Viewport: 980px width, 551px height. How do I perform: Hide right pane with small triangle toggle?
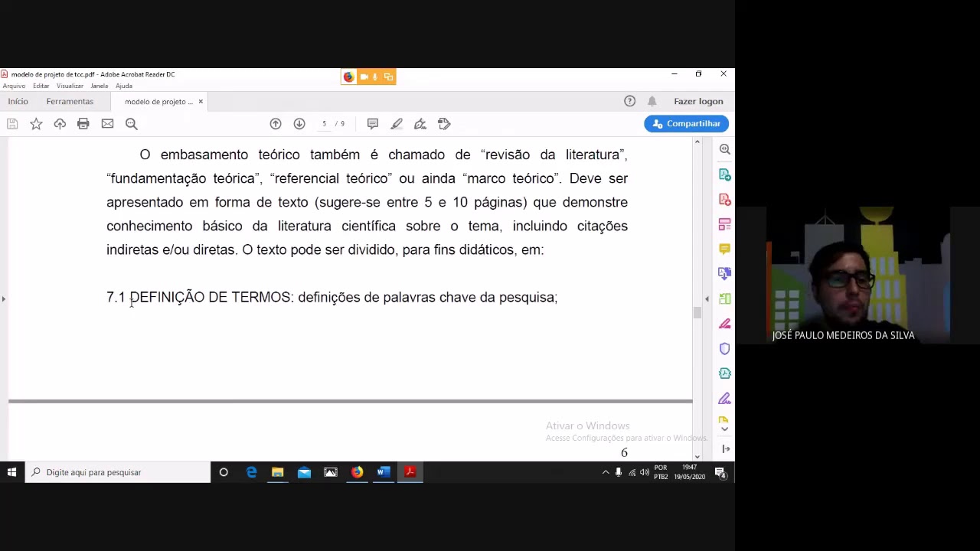[x=707, y=298]
